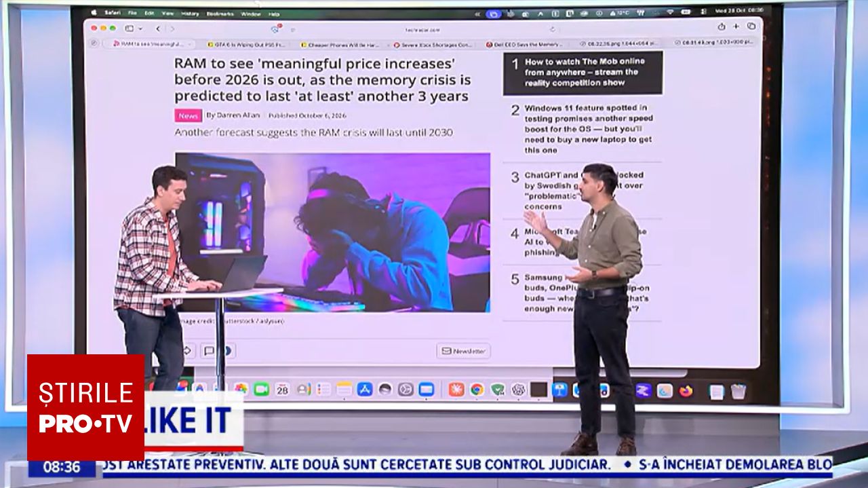Viewport: 868px width, 488px height.
Task: Open FaceTime from the Dock
Action: pyautogui.click(x=262, y=389)
